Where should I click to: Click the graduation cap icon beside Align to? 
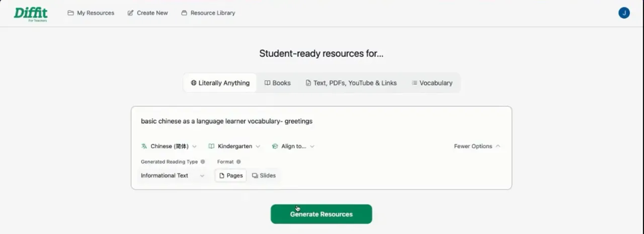275,146
